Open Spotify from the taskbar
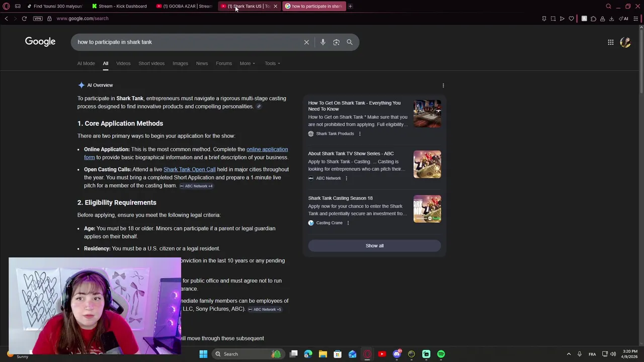Screen dimensions: 644x362 [x=441, y=354]
